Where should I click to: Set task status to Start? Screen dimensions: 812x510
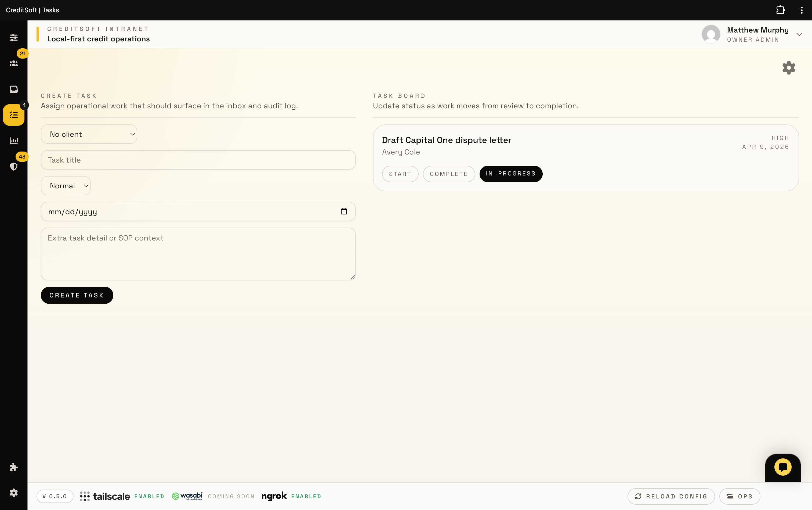point(400,174)
